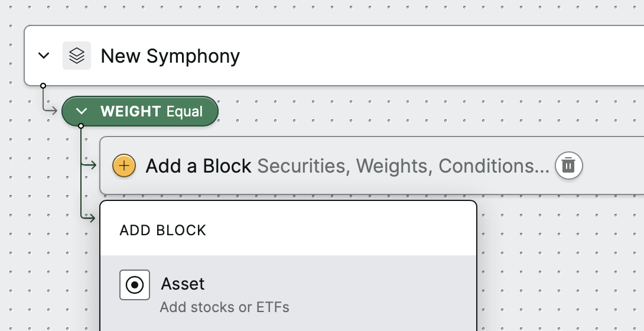Image resolution: width=644 pixels, height=331 pixels.
Task: Click the gray arrow into WEIGHT pill
Action: coord(50,110)
